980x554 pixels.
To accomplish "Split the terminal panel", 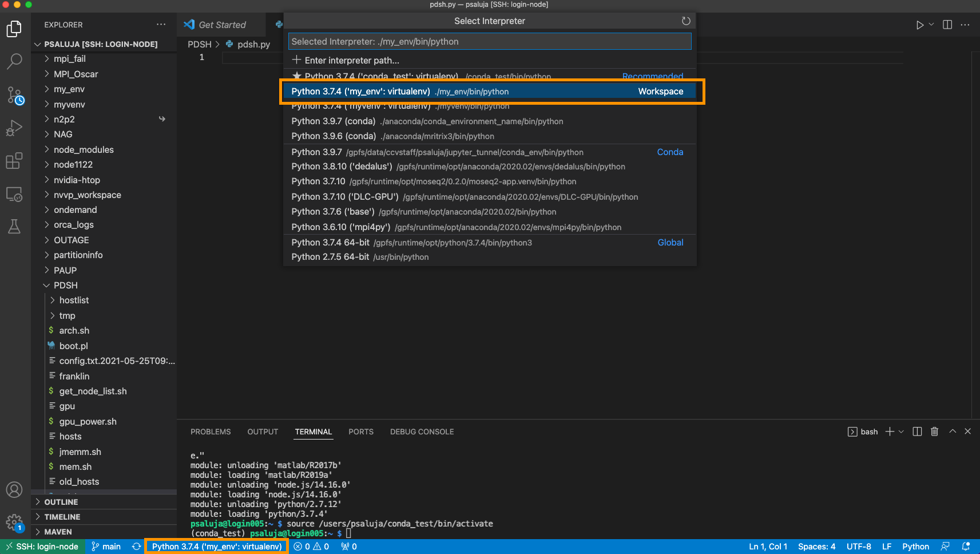I will point(917,432).
